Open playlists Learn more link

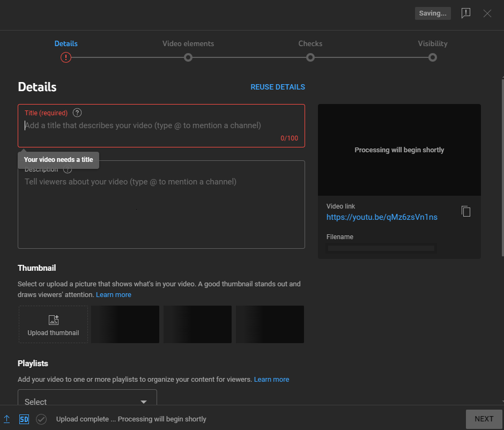pyautogui.click(x=272, y=380)
